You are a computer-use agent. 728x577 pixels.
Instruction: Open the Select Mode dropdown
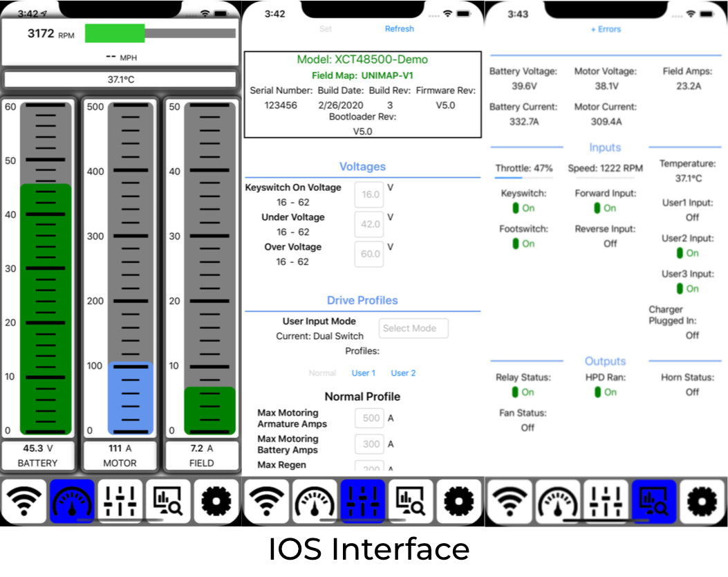click(413, 329)
